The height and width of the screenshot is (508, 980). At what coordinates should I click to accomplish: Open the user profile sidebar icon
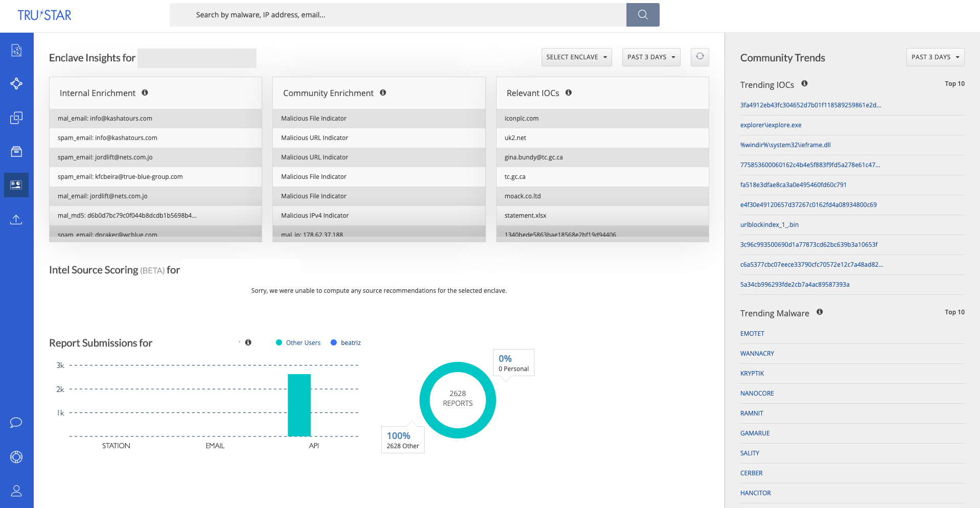(x=16, y=491)
